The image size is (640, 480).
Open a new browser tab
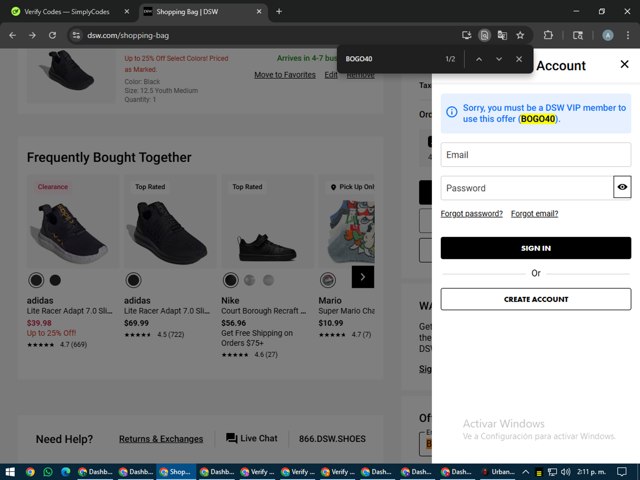click(279, 11)
